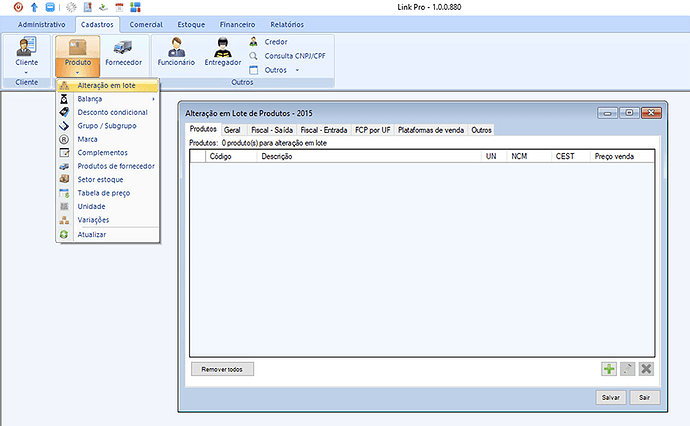Click the grey X remove product icon
This screenshot has height=426, width=690.
(x=646, y=369)
